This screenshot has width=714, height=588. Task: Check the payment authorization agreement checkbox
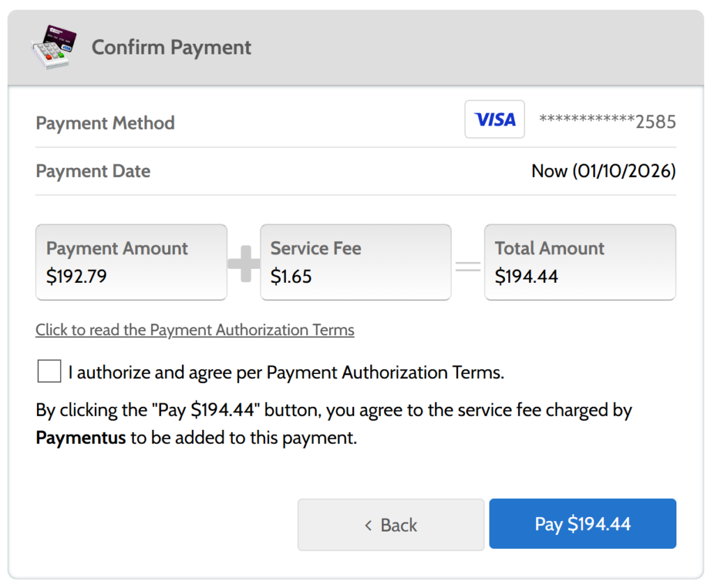pyautogui.click(x=49, y=372)
